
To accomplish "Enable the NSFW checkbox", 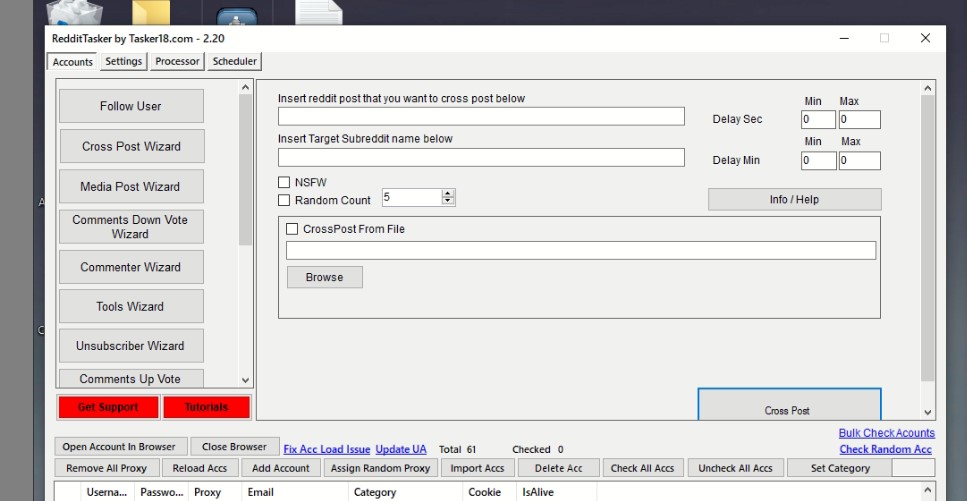I will 284,183.
